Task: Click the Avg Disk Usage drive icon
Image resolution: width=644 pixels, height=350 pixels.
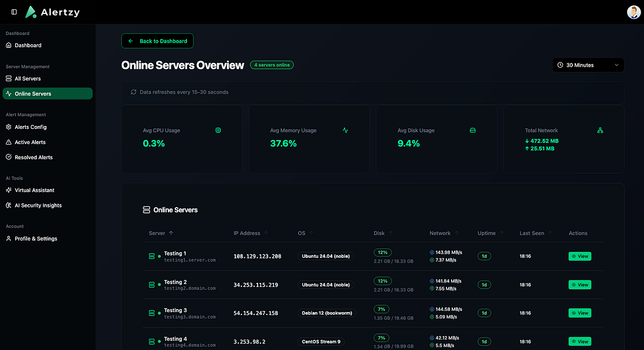Action: click(473, 131)
